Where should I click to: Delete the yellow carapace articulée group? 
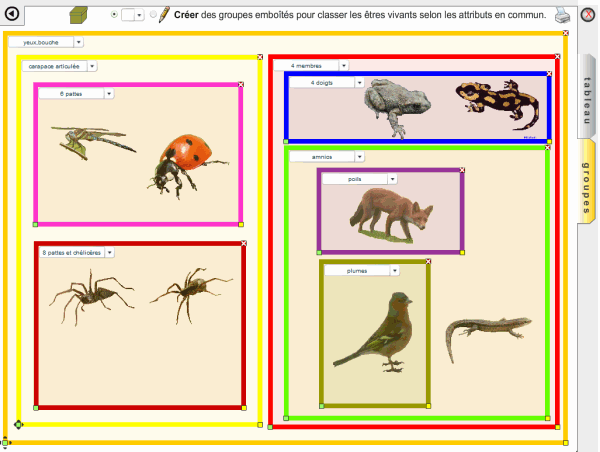(x=260, y=57)
